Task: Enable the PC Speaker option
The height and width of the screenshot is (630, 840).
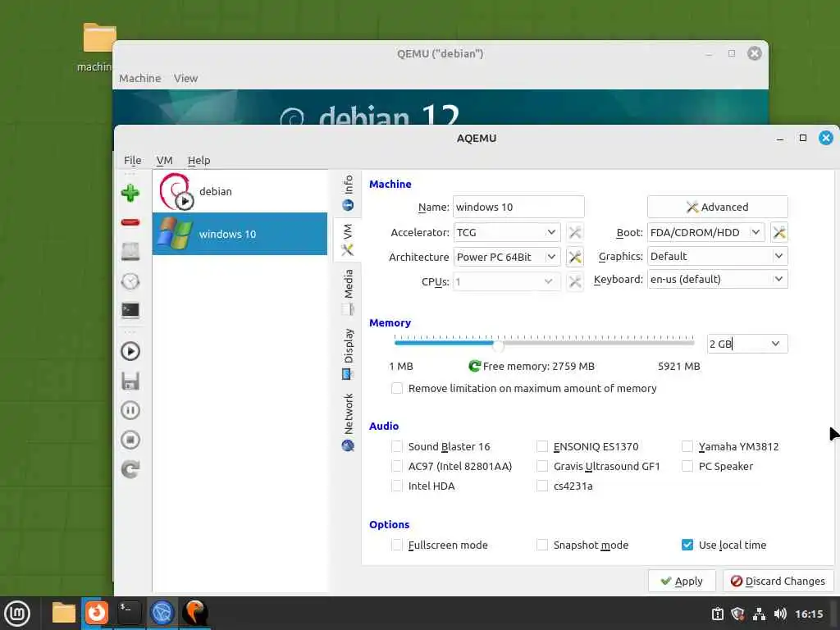Action: pos(687,466)
